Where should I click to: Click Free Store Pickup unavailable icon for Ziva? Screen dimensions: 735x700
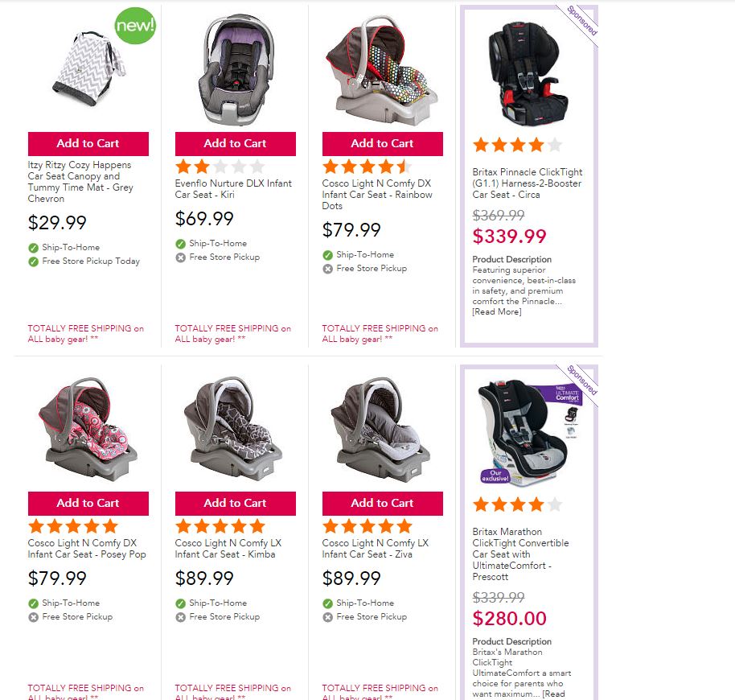point(328,617)
